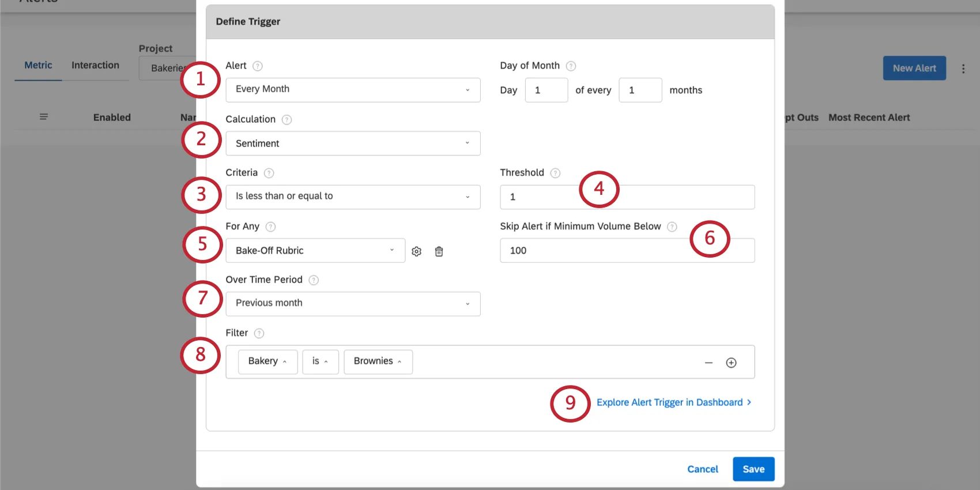
Task: Click the help icon next to Filter label
Action: pos(259,333)
